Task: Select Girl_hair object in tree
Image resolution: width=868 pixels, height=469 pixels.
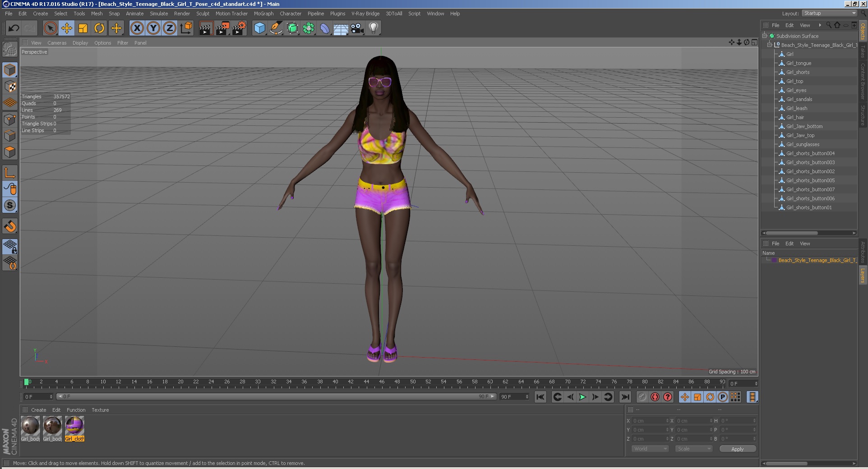Action: point(795,117)
